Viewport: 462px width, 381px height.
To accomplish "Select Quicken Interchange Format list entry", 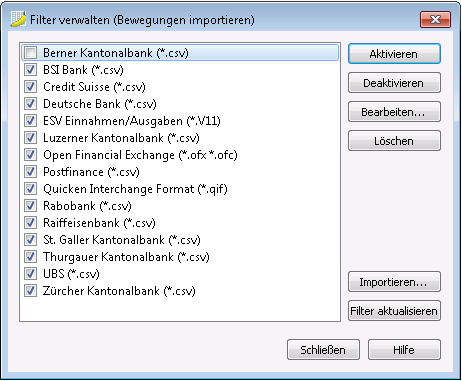I will tap(135, 189).
